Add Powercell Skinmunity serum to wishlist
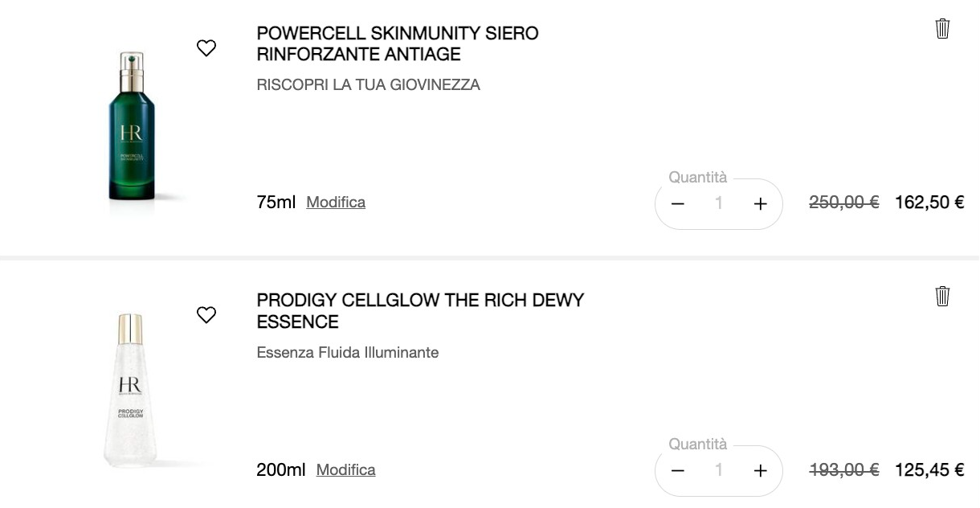This screenshot has width=980, height=508. click(x=206, y=48)
